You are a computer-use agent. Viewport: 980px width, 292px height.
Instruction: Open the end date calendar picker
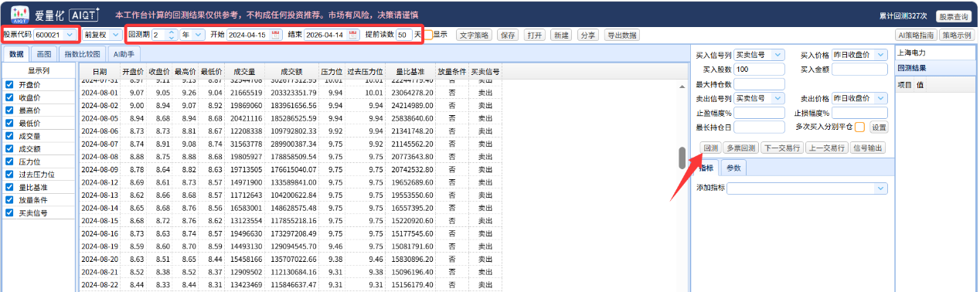pyautogui.click(x=353, y=35)
